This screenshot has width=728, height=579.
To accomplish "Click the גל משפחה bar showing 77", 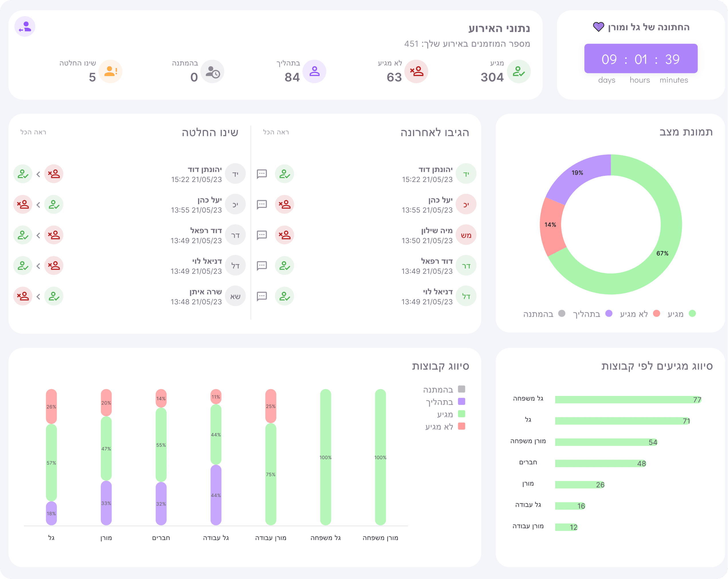I will [628, 400].
